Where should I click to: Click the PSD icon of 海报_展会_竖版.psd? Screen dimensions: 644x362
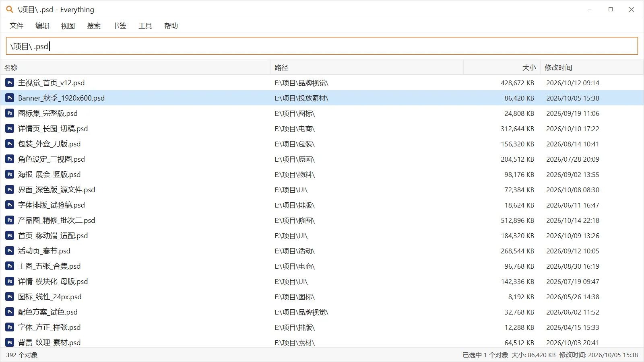tap(10, 175)
